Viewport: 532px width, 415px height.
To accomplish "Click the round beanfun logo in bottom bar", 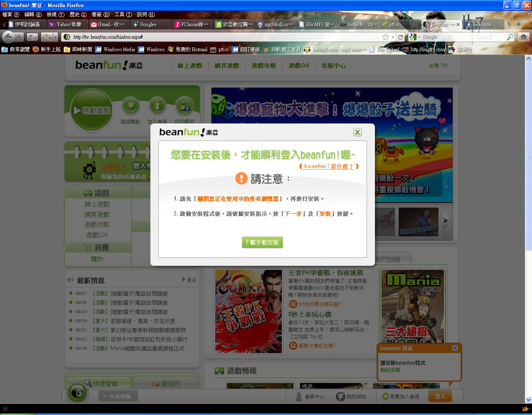I will coord(77,393).
